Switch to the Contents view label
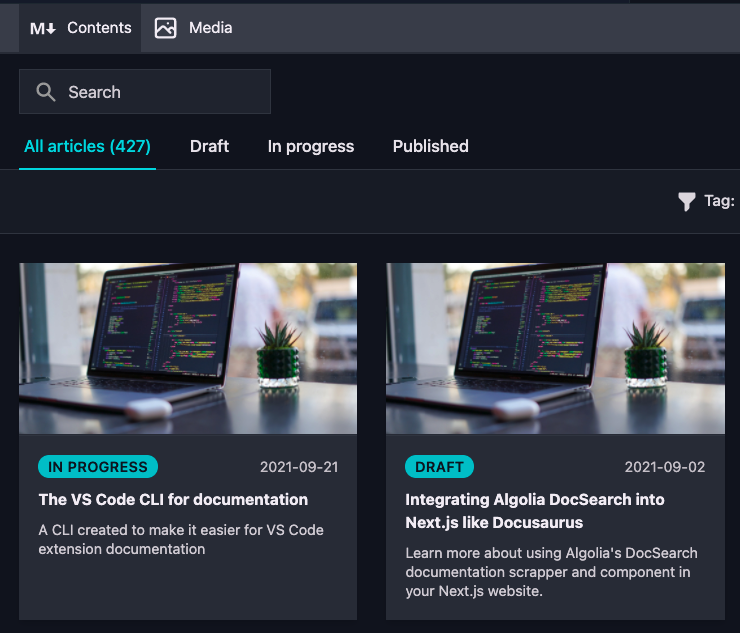The image size is (740, 633). (x=99, y=28)
